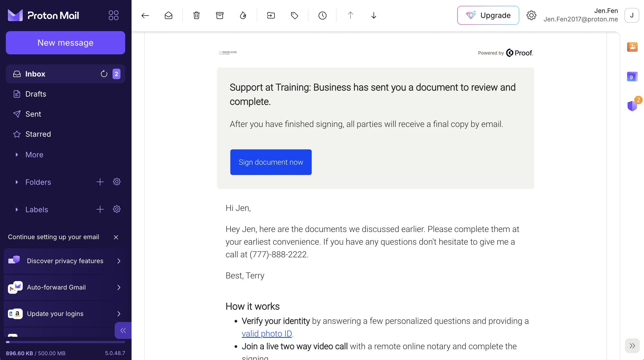Move message to trash
The image size is (644, 360).
(x=197, y=16)
